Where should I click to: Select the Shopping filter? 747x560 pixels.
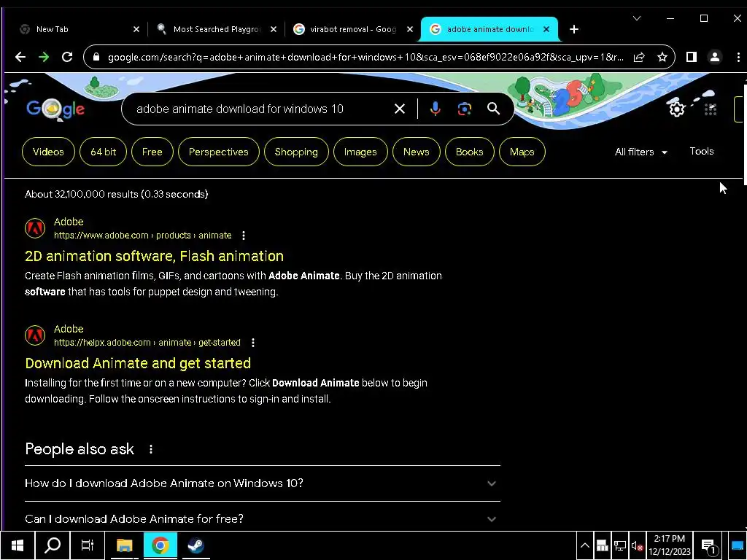coord(296,152)
